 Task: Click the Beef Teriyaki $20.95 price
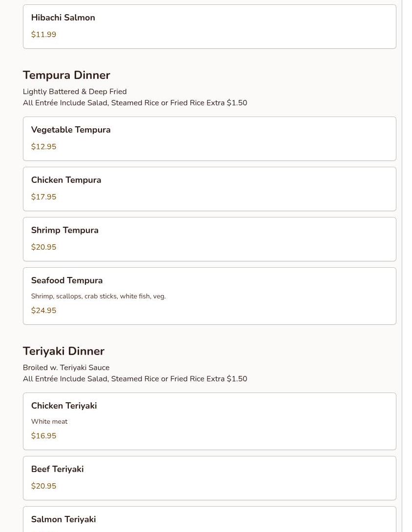[43, 486]
